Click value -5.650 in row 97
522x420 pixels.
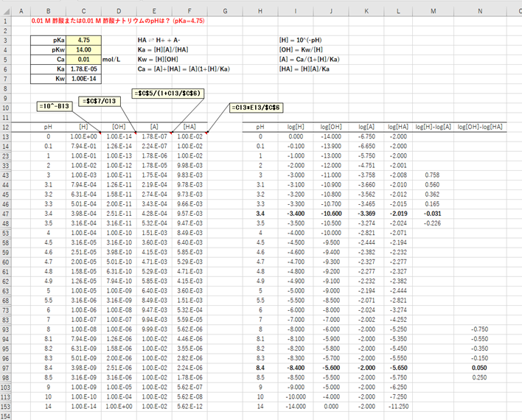(398, 368)
